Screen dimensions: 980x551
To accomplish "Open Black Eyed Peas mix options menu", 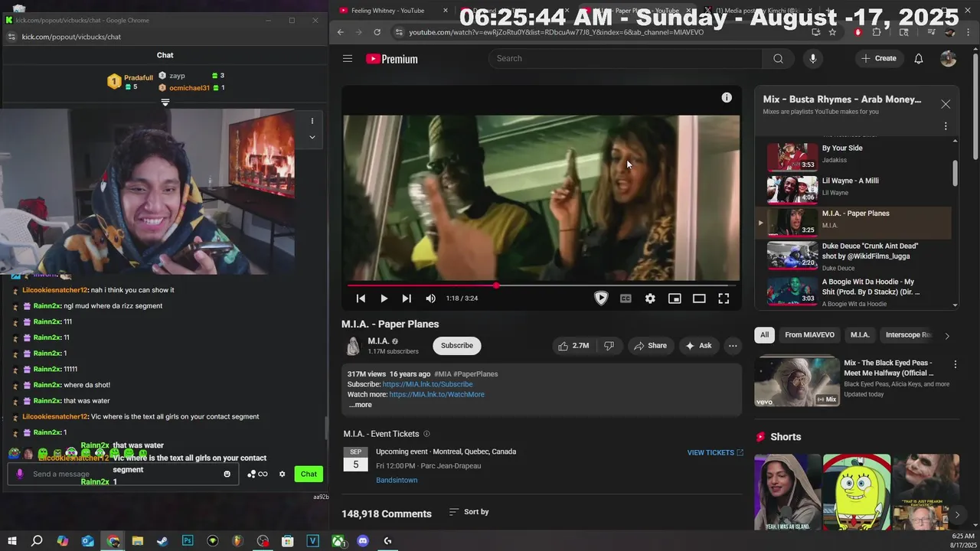I will [x=955, y=364].
